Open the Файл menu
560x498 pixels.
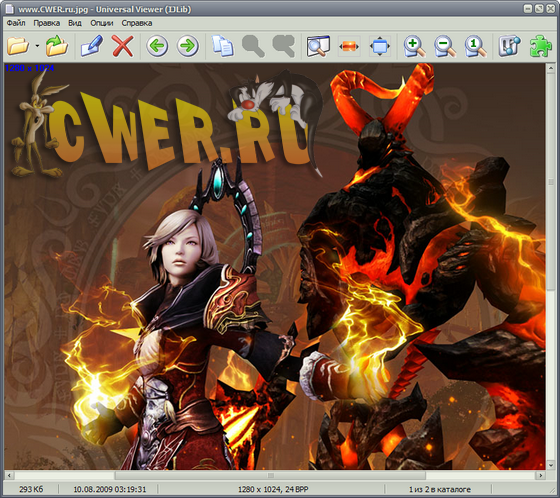[16, 23]
